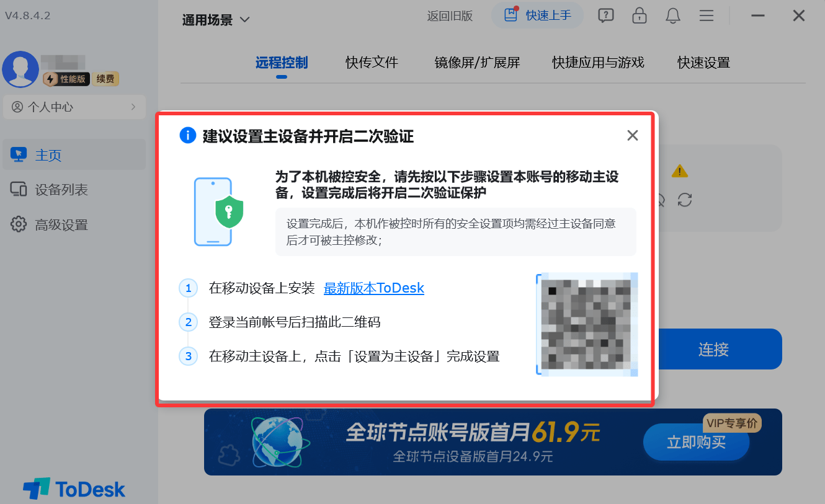Viewport: 825px width, 504px height.
Task: Open the 最新版本ToDesk download link
Action: coord(374,288)
